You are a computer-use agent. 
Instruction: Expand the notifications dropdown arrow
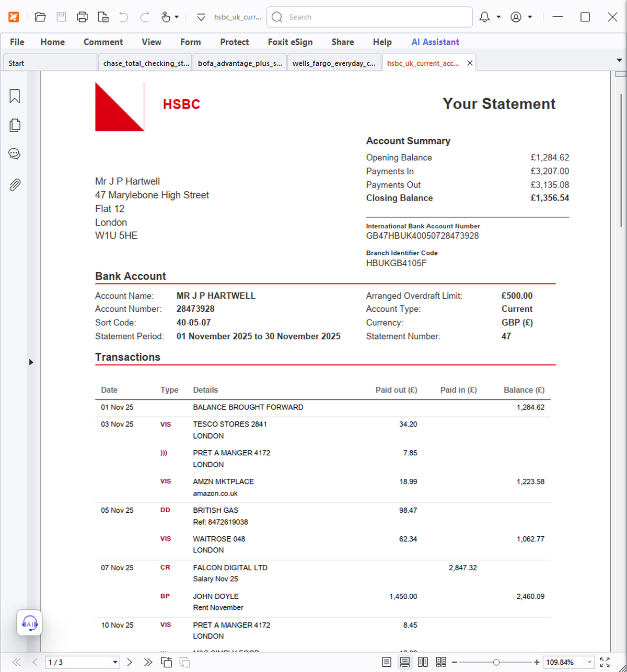tap(498, 17)
